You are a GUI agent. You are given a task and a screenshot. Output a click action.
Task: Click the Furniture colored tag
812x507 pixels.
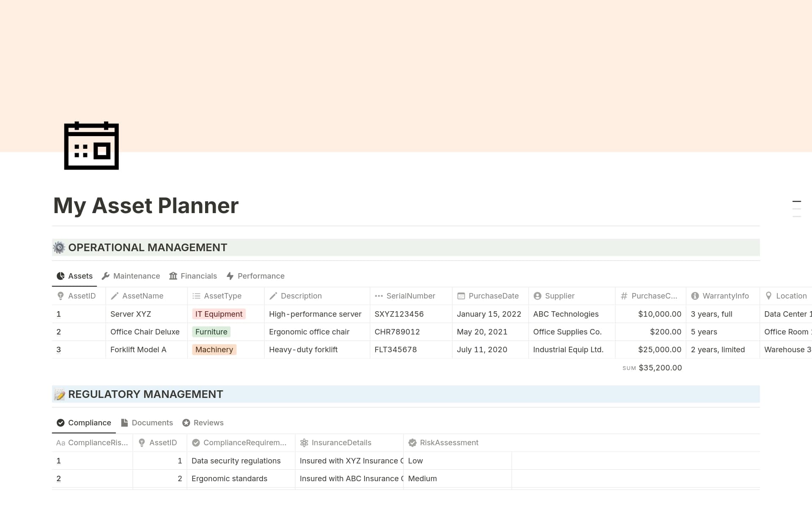pos(211,332)
